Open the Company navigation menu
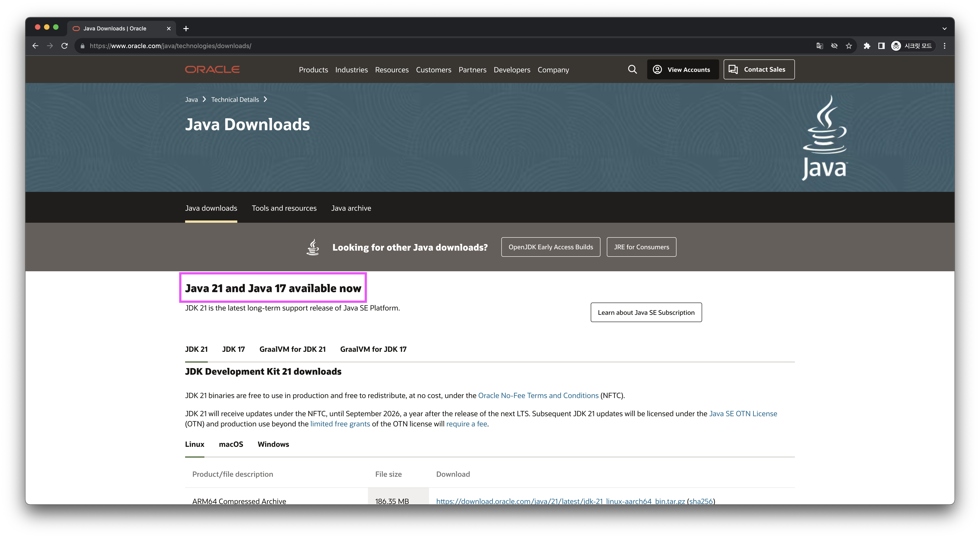 553,70
